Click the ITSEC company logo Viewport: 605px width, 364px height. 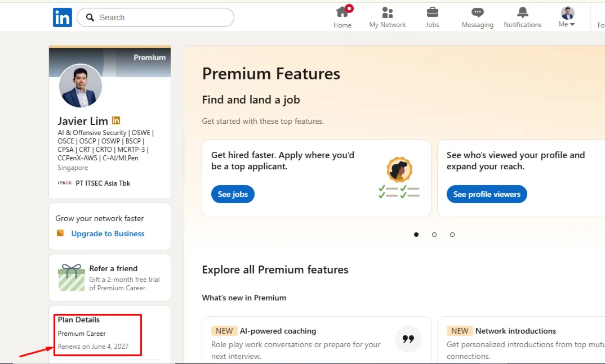tap(64, 183)
